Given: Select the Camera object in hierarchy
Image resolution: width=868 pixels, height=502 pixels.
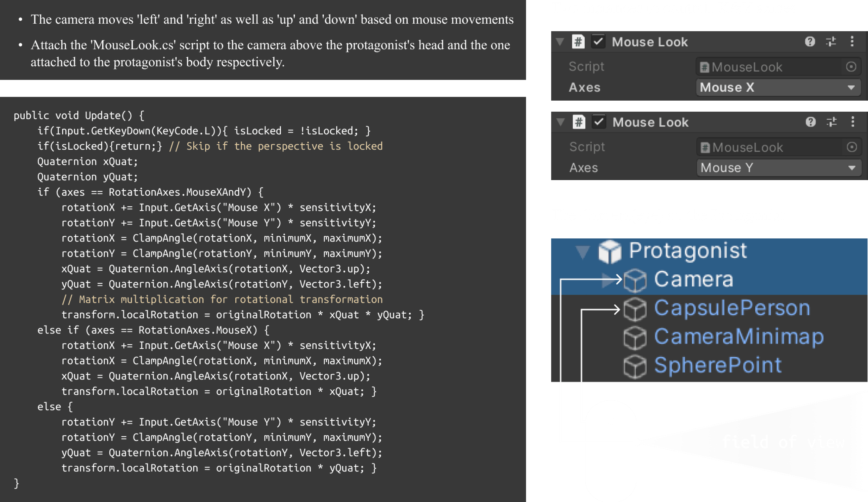Looking at the screenshot, I should coord(694,279).
